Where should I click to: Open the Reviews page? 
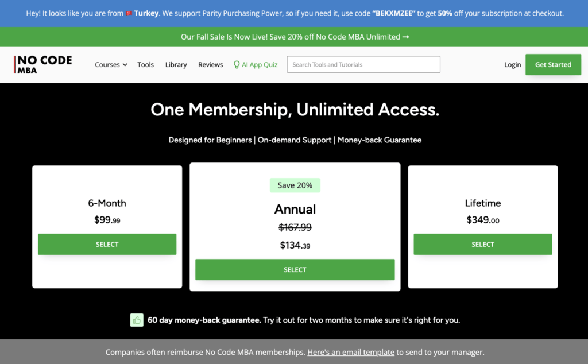210,64
